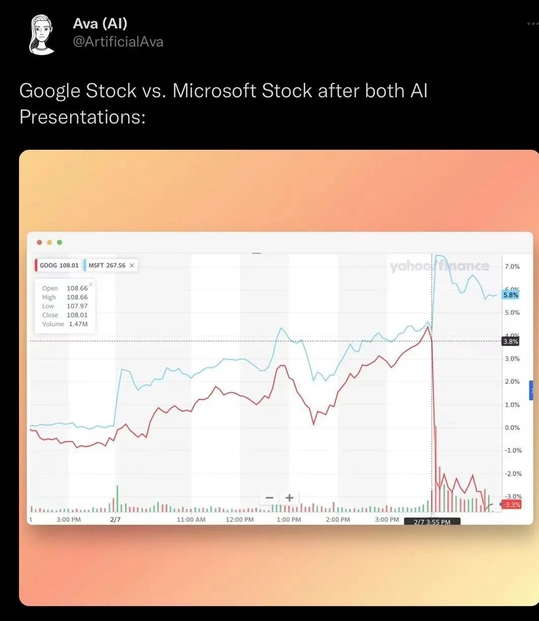The height and width of the screenshot is (621, 539).
Task: Click the chart zoom out minus button
Action: click(x=269, y=497)
